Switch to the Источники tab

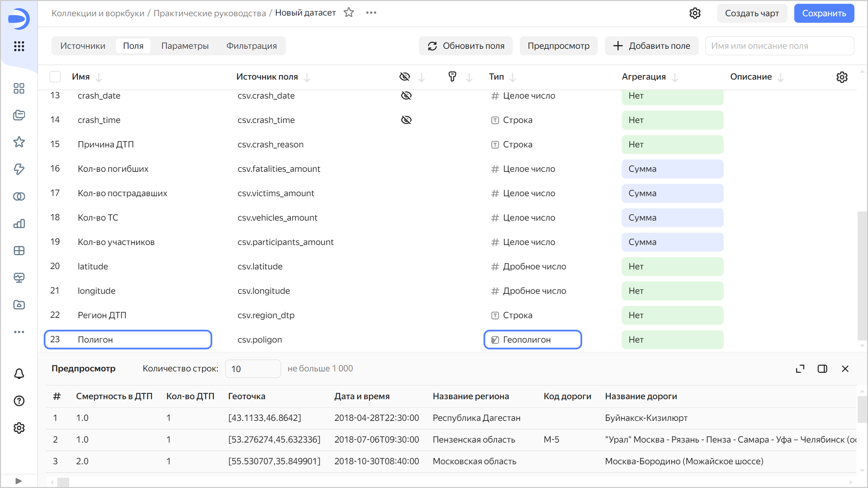[x=83, y=46]
